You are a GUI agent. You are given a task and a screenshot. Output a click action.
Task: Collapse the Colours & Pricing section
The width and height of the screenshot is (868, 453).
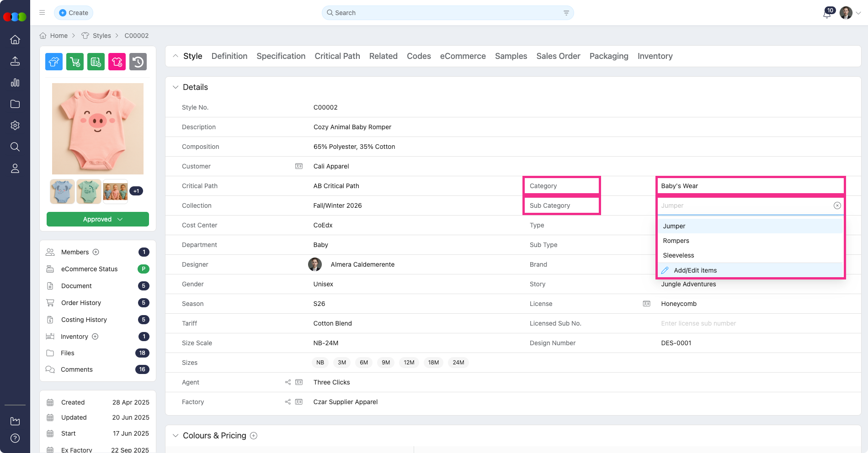point(176,436)
